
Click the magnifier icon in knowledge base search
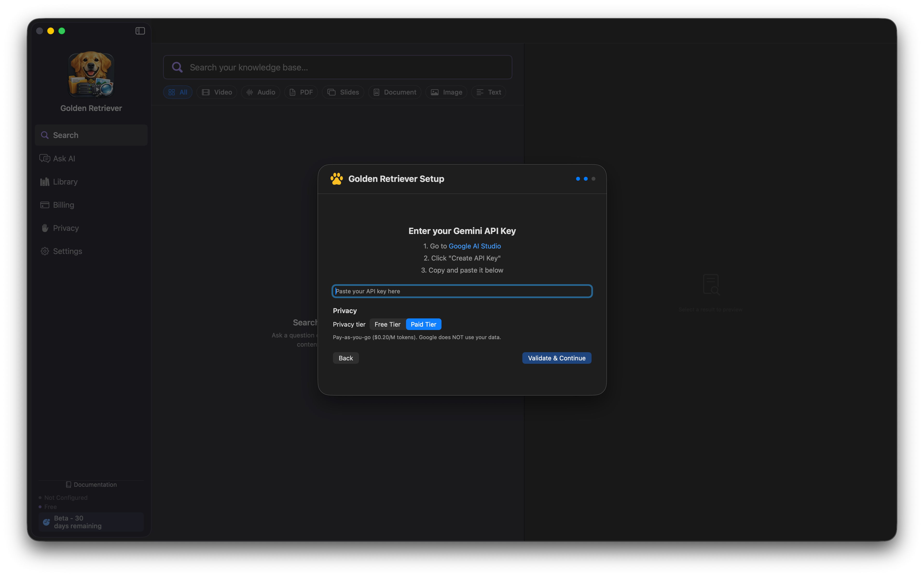(x=177, y=67)
